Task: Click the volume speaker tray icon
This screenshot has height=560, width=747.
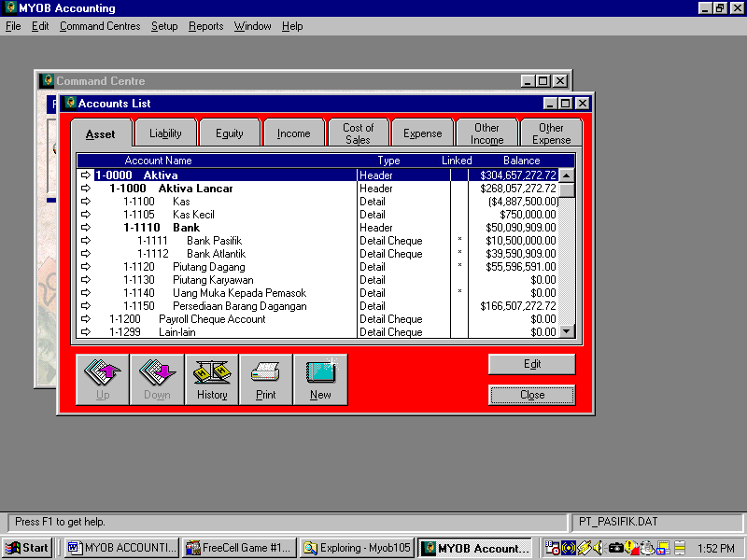Action: point(598,548)
